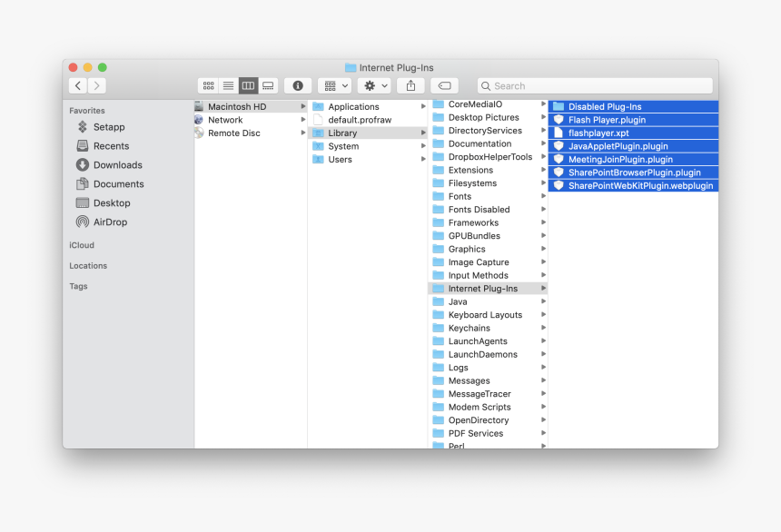Go back with the left chevron button
This screenshot has width=781, height=532.
[x=78, y=85]
